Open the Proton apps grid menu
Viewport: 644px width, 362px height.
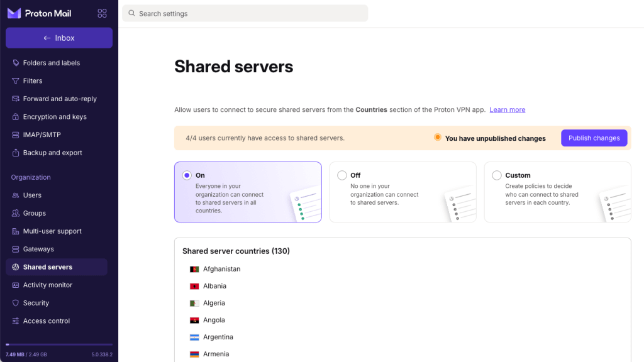click(102, 13)
